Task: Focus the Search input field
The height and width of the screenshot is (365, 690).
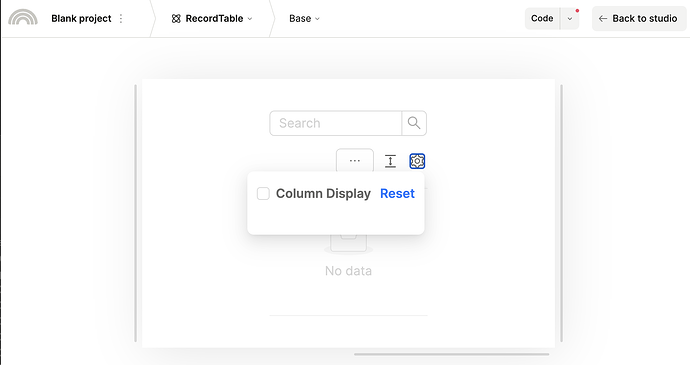Action: [x=336, y=123]
